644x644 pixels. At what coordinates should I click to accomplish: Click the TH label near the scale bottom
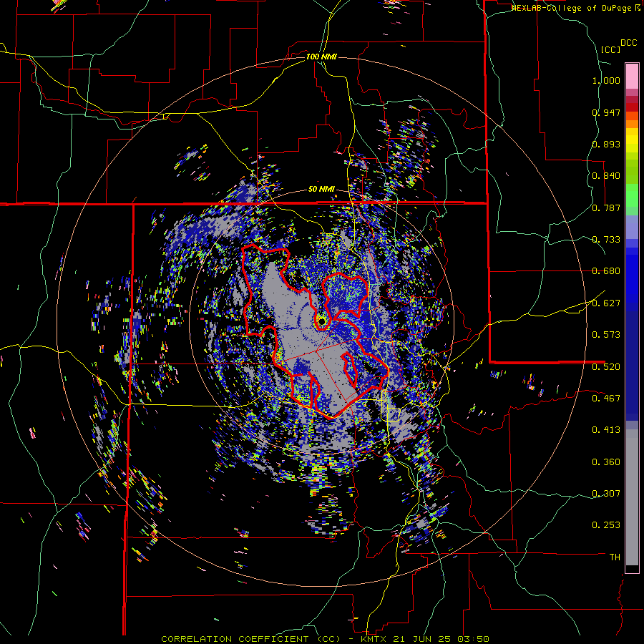615,557
